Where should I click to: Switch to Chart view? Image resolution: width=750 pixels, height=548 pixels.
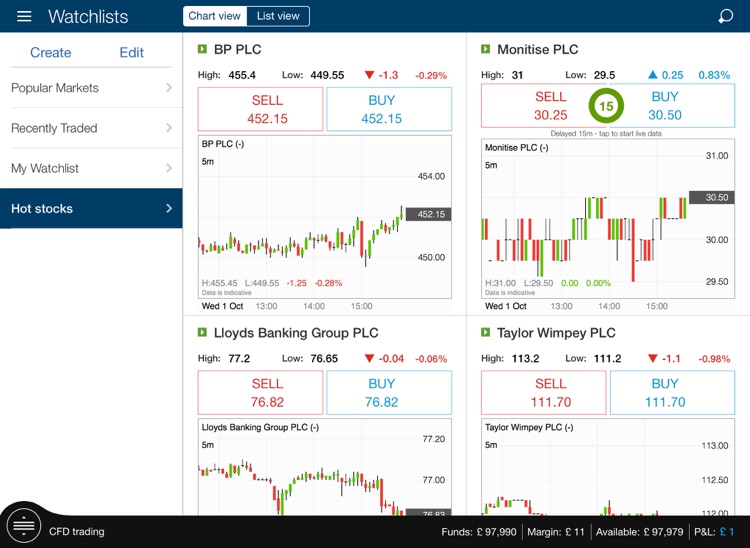215,16
